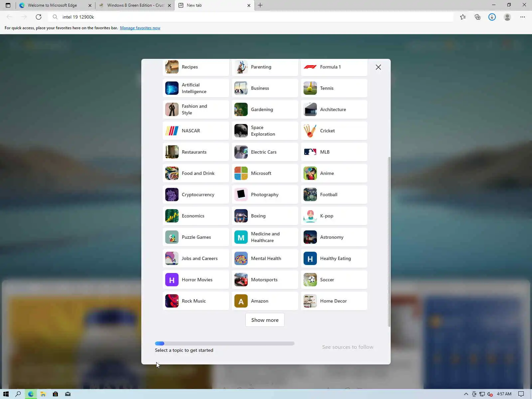Select the Cryptocurrency topic
This screenshot has width=532, height=399.
pyautogui.click(x=196, y=195)
